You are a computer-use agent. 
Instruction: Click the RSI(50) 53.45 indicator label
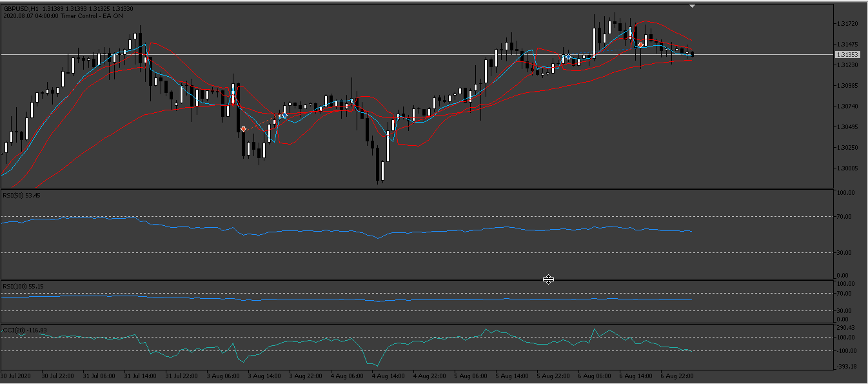(x=21, y=195)
